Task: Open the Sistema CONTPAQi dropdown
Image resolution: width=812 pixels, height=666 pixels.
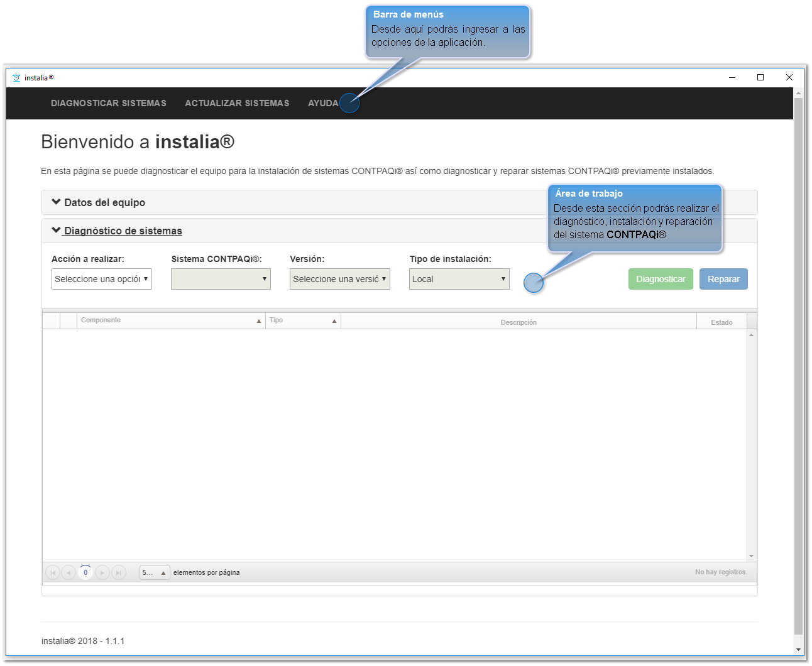Action: pos(221,279)
